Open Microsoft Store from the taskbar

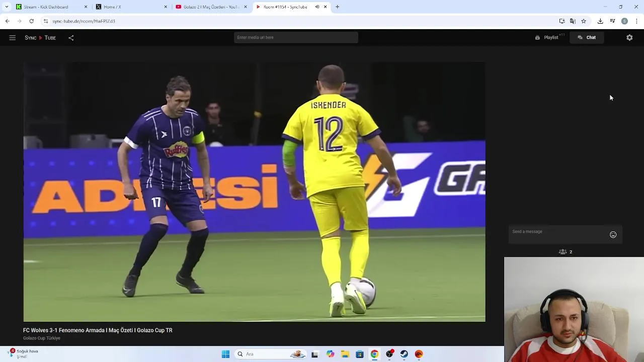[360, 354]
